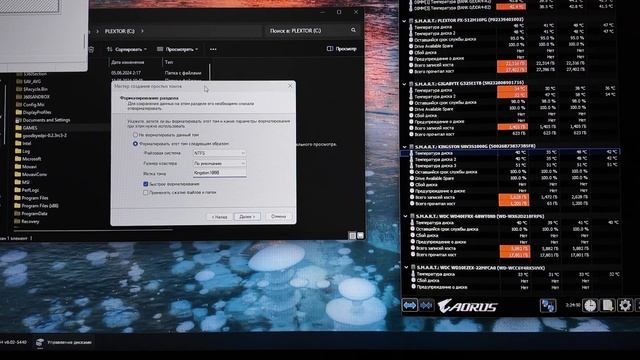Collapse the S.M.A.R.T. GIGABYTE sensor group
The height and width of the screenshot is (360, 640).
point(404,84)
